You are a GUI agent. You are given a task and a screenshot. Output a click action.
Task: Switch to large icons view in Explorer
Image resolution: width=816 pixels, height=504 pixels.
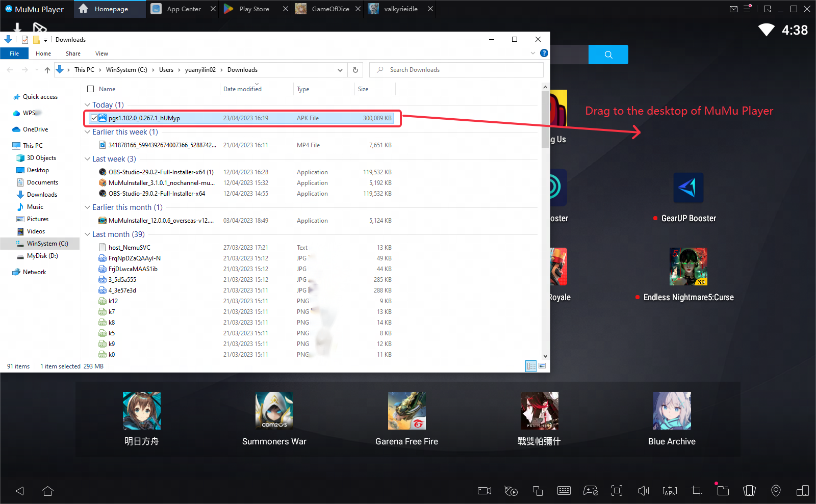tap(542, 366)
